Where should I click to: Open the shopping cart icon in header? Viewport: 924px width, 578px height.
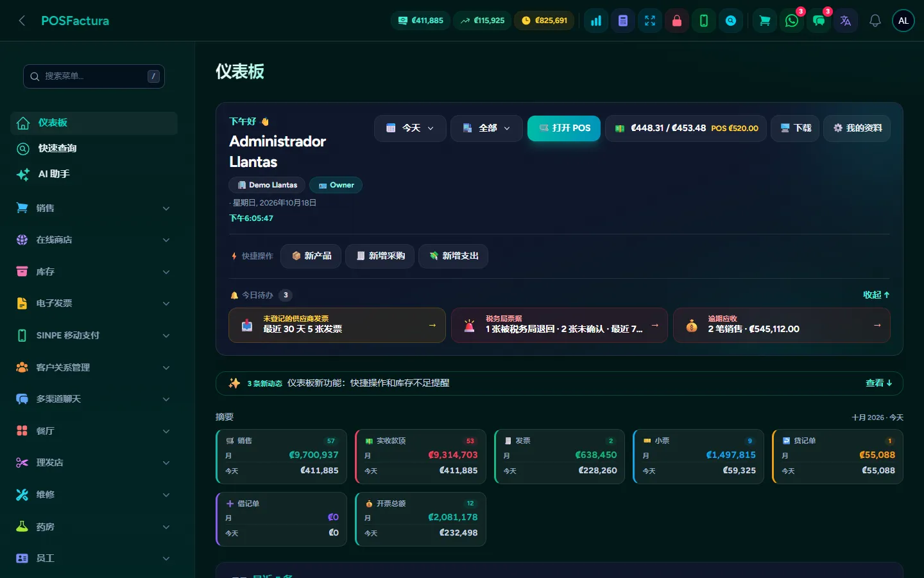tap(765, 21)
